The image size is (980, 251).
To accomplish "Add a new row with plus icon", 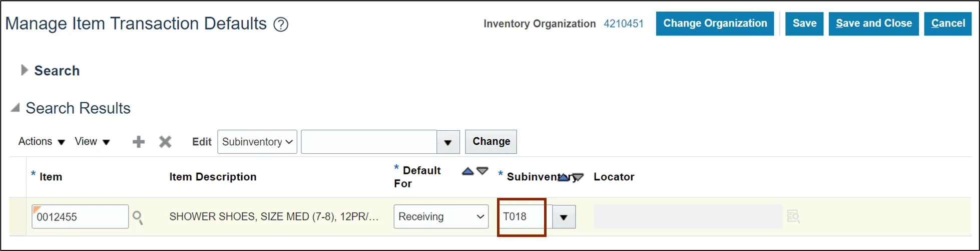I will pyautogui.click(x=139, y=142).
